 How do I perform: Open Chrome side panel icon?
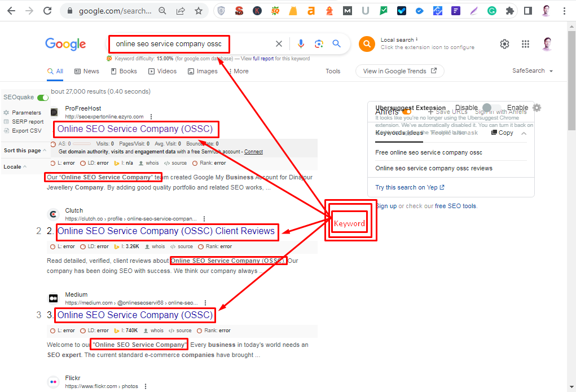click(528, 11)
